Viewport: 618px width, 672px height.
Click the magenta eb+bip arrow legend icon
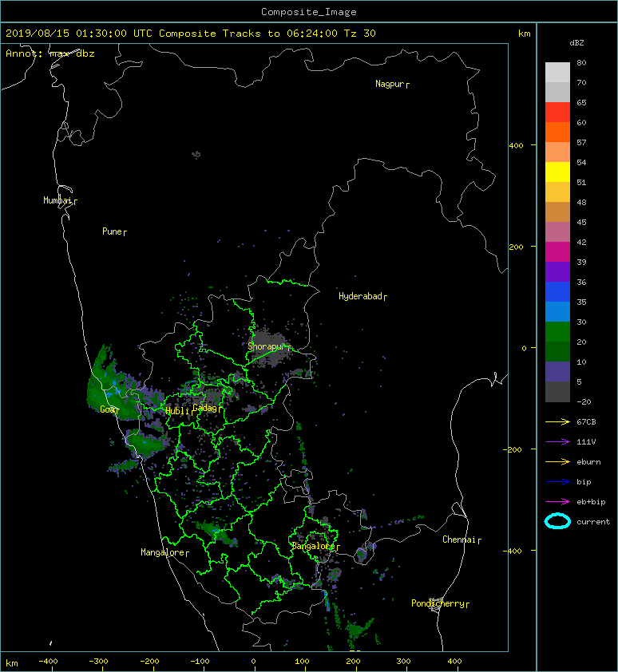(x=557, y=502)
